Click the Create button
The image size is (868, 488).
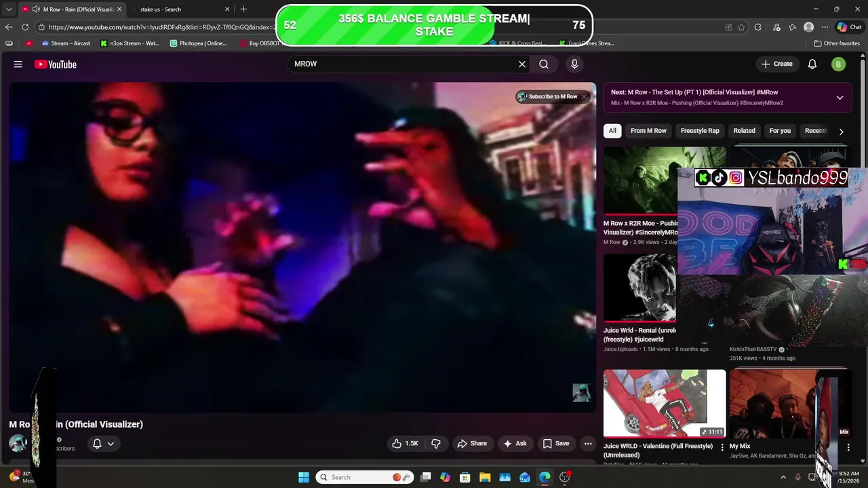pos(777,64)
